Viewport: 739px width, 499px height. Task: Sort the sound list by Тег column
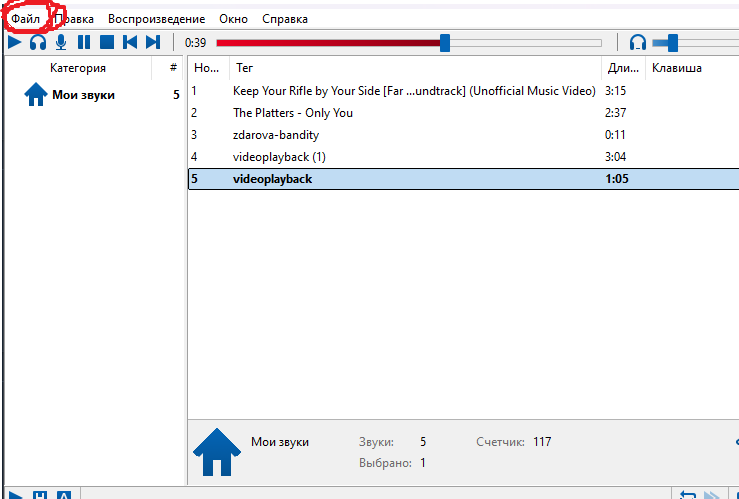click(x=415, y=68)
